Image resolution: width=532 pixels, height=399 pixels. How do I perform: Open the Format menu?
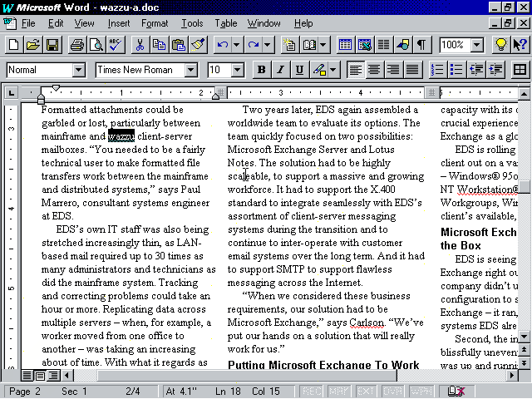[x=155, y=23]
